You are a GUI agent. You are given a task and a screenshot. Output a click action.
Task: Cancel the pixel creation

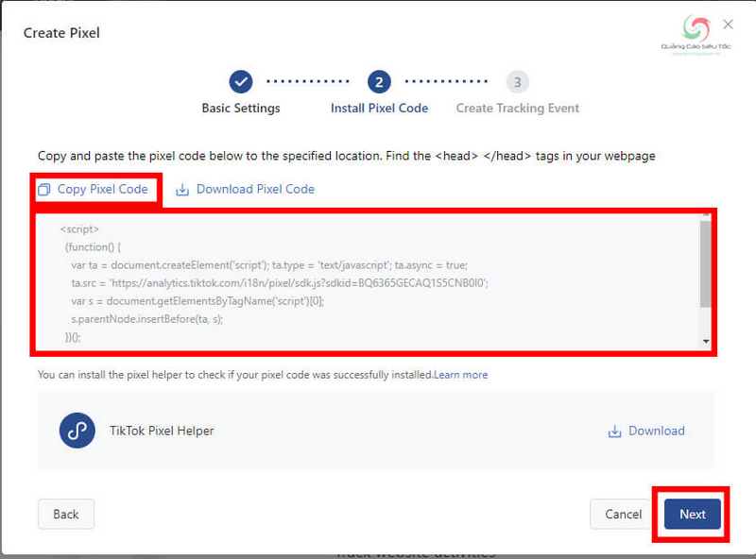[x=623, y=515]
